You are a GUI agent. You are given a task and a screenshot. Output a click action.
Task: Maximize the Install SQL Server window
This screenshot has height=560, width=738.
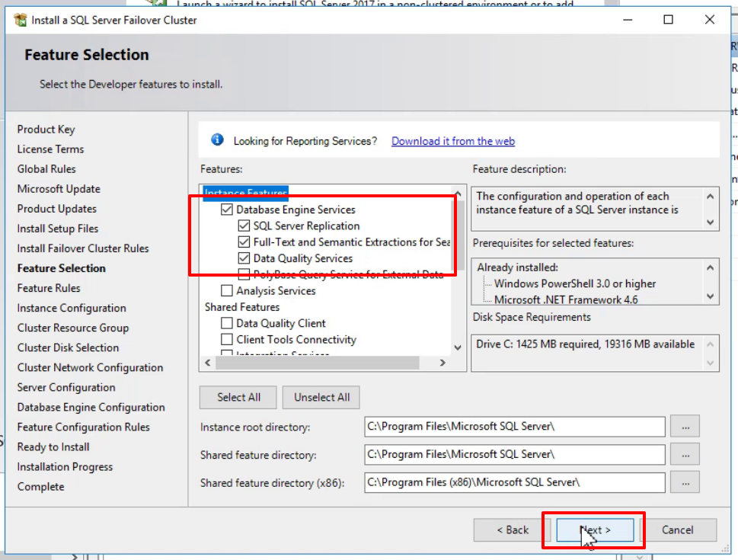pyautogui.click(x=669, y=19)
